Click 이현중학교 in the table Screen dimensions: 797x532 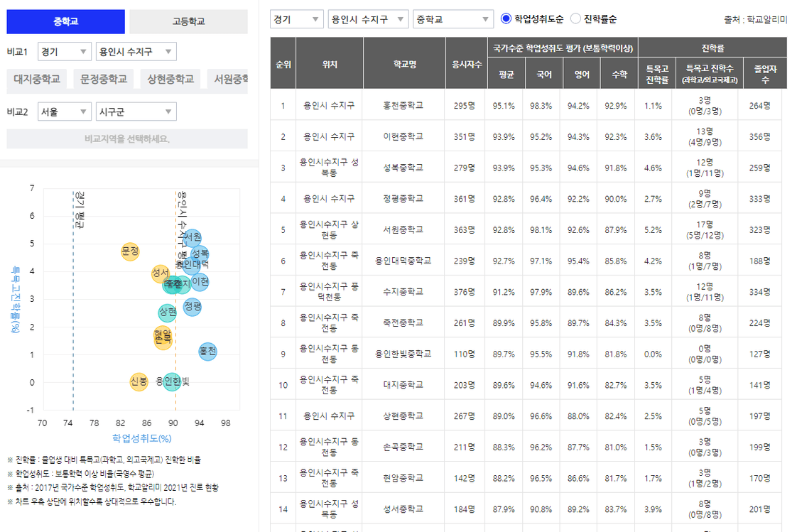click(x=403, y=136)
